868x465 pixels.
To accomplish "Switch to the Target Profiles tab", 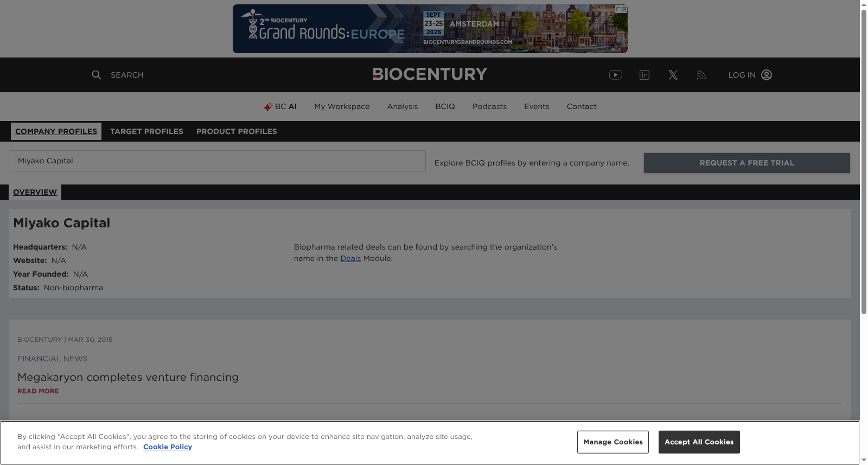I will [146, 131].
